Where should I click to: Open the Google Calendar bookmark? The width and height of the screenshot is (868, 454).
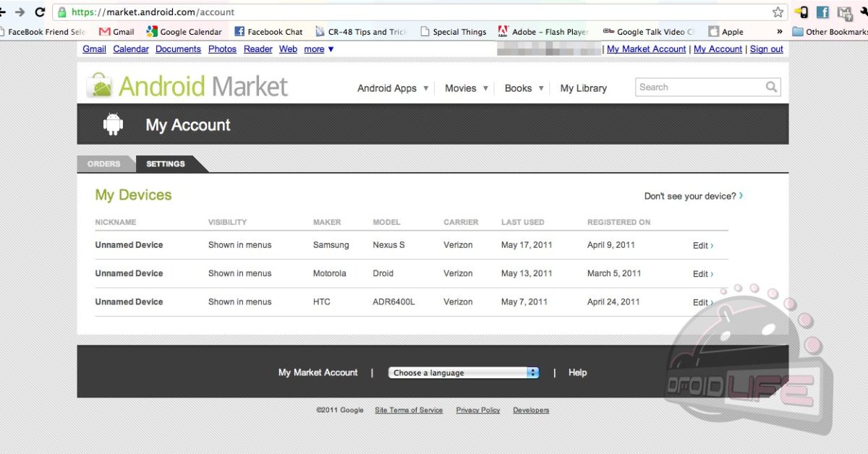click(x=184, y=32)
